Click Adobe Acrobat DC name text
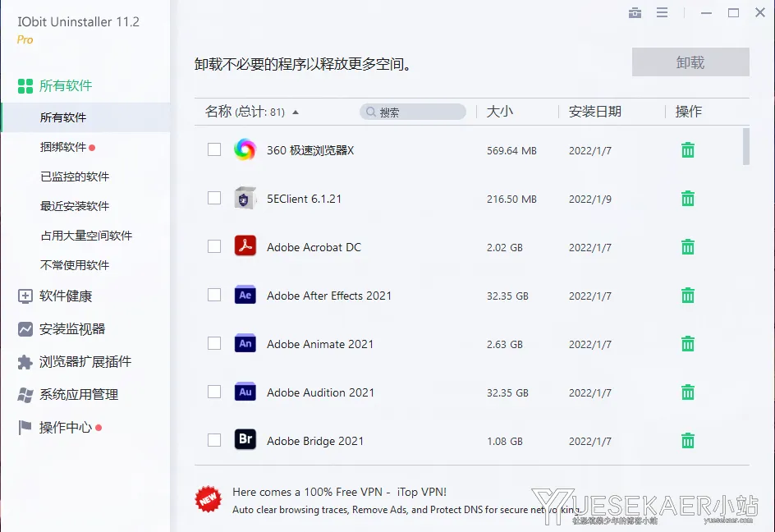 314,247
